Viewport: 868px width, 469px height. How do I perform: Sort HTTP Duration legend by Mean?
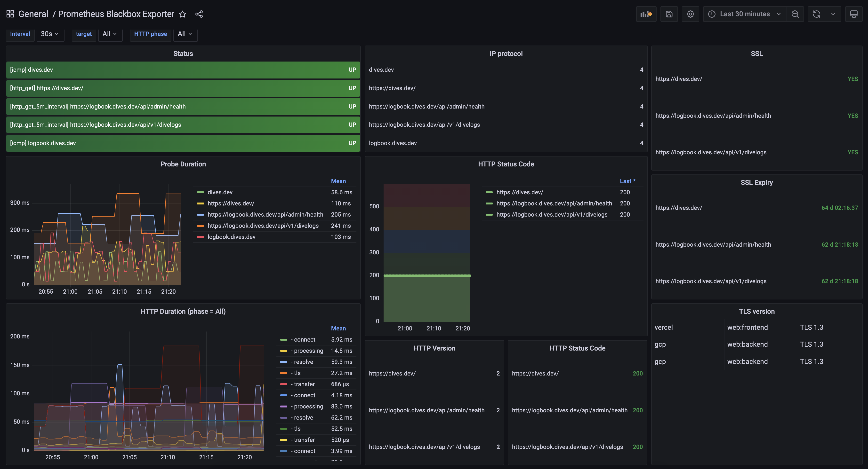[338, 328]
